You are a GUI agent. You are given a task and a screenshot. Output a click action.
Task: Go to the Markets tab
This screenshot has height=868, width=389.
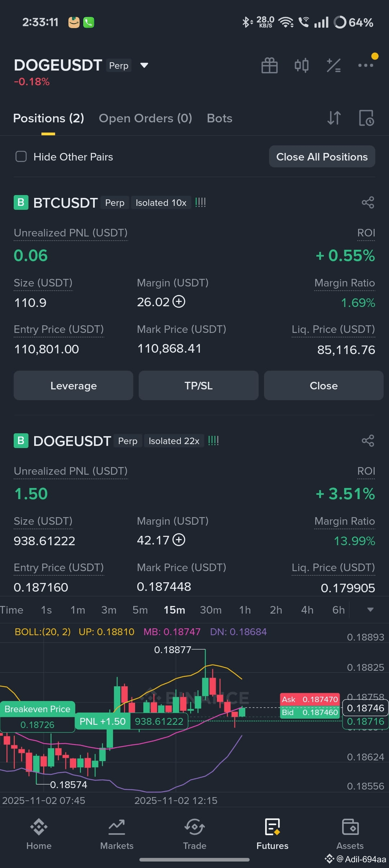tap(117, 834)
